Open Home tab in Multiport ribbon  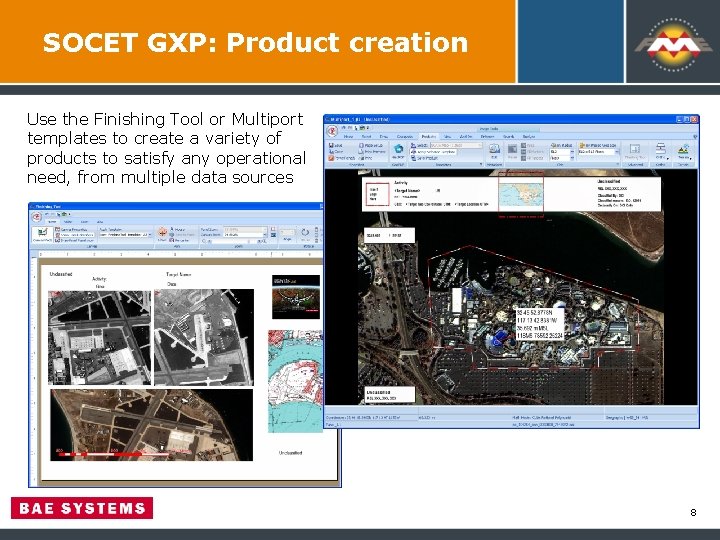coord(349,136)
